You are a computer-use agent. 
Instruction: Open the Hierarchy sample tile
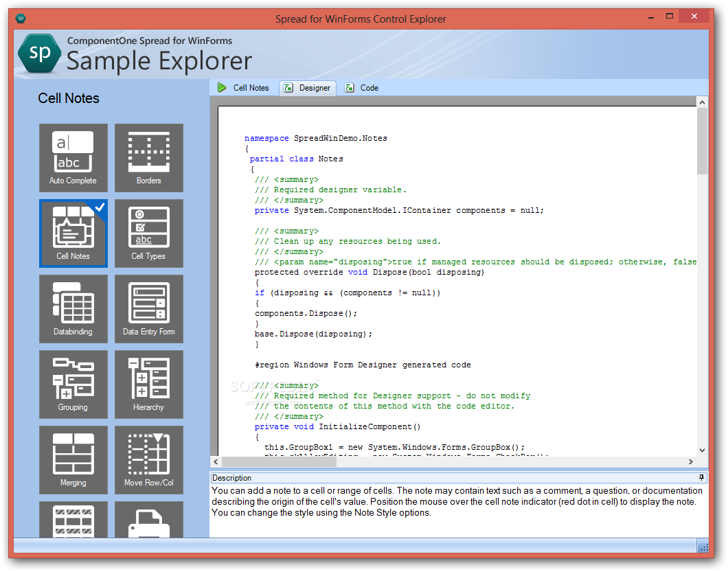click(149, 385)
